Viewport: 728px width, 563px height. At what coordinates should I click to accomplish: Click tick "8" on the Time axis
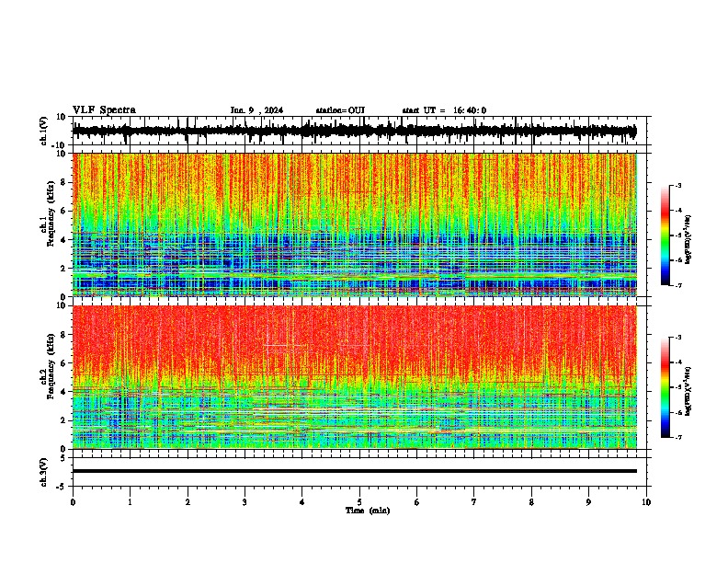[531, 502]
